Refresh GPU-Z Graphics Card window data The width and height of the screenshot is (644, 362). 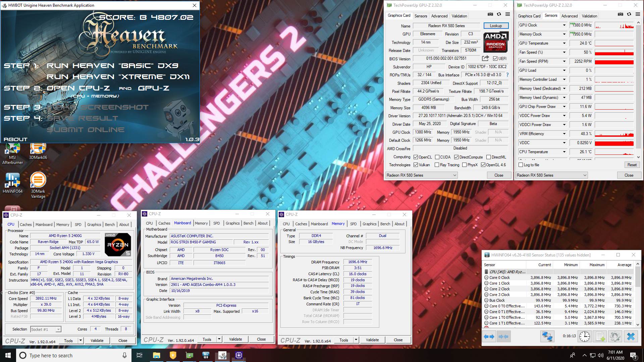coord(499,14)
